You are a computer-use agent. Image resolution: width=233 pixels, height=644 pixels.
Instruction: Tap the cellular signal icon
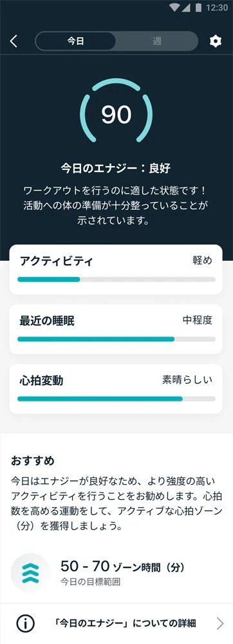187,8
